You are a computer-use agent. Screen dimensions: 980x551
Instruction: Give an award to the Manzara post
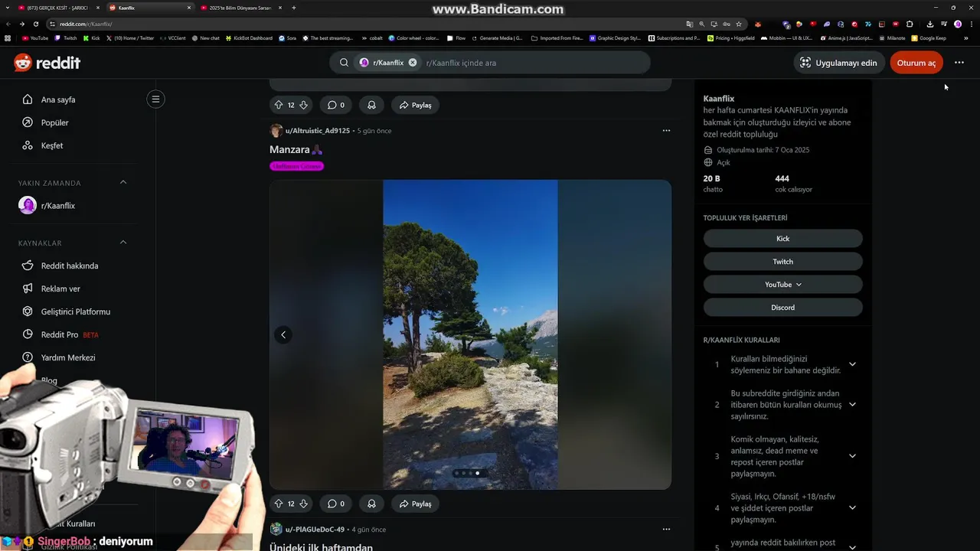[371, 504]
